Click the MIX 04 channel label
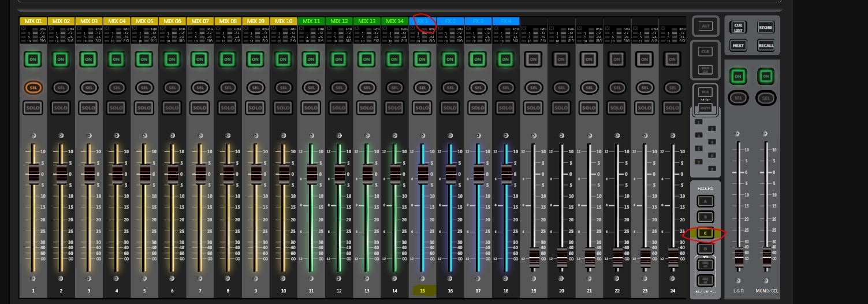868x304 pixels. click(117, 21)
